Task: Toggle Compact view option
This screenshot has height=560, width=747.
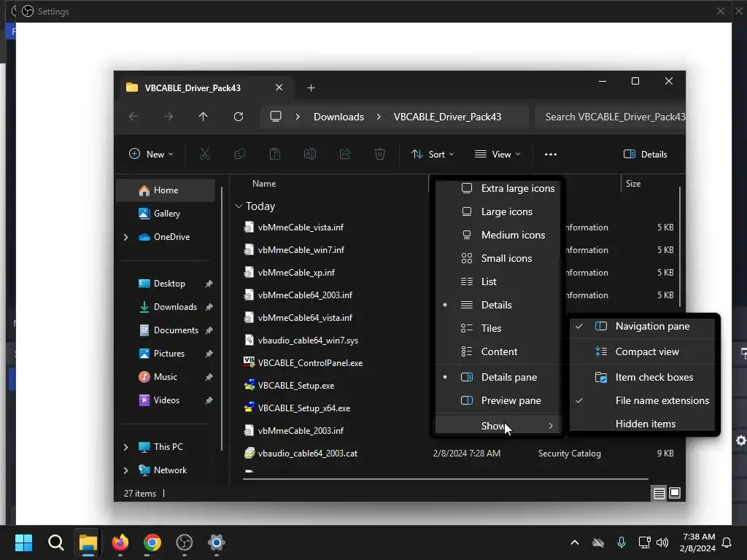Action: 642,351
